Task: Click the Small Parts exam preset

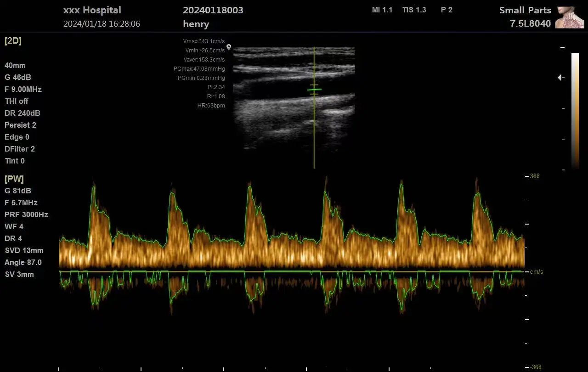Action: 525,11
